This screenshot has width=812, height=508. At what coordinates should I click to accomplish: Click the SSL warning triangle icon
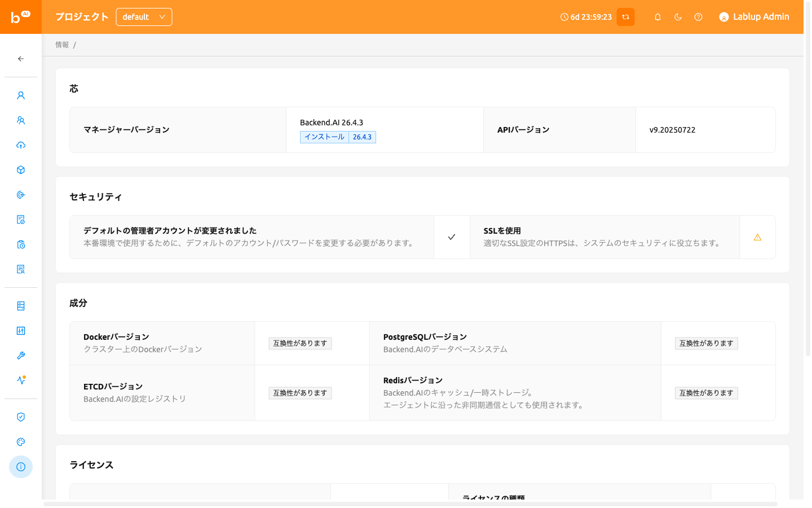(x=757, y=237)
